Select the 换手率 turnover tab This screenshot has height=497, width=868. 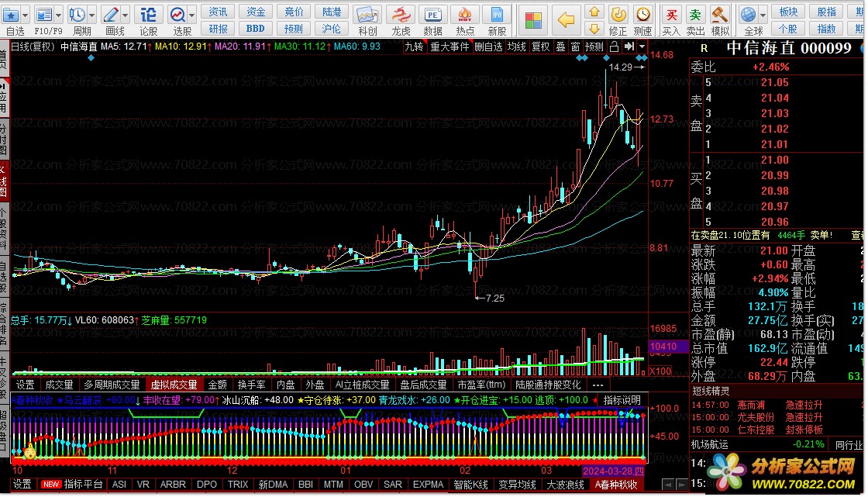pyautogui.click(x=251, y=385)
